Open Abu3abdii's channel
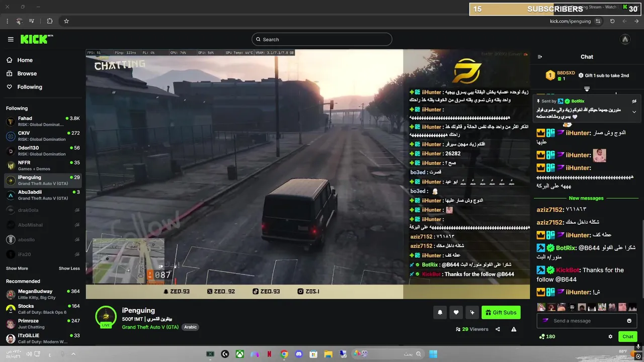The image size is (644, 362). (43, 195)
